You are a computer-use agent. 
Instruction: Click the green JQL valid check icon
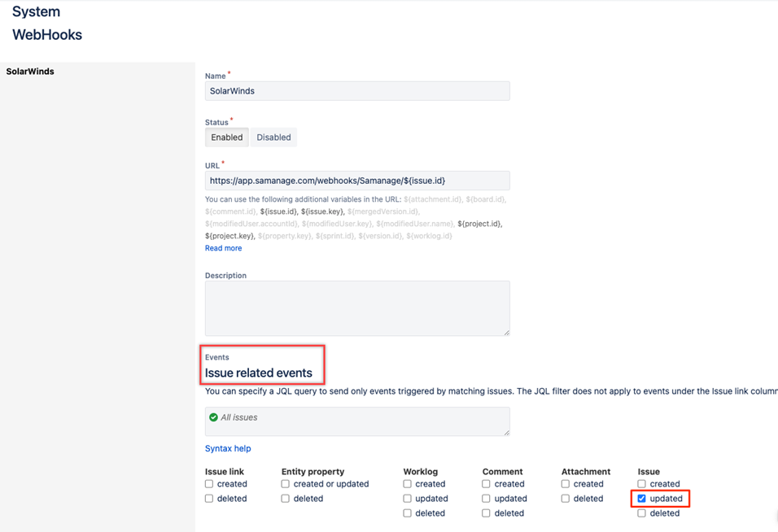[213, 417]
